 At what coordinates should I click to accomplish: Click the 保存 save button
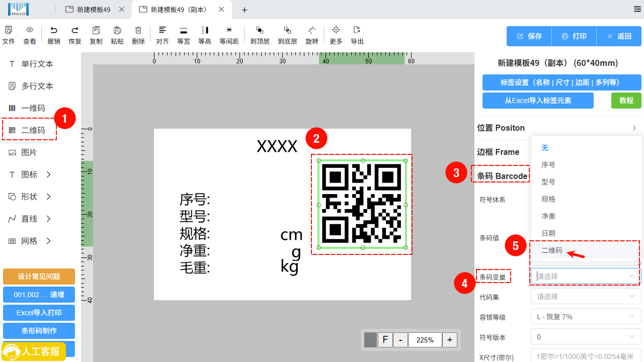(529, 36)
